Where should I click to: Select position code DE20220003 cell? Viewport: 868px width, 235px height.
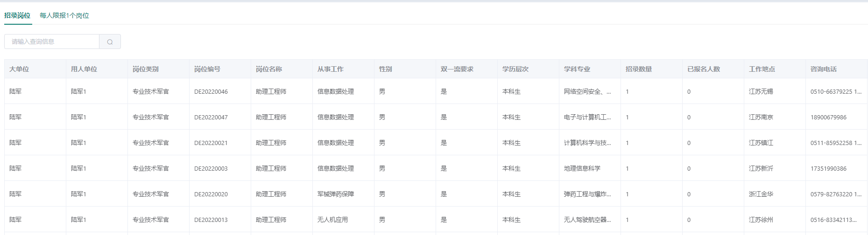coord(211,169)
